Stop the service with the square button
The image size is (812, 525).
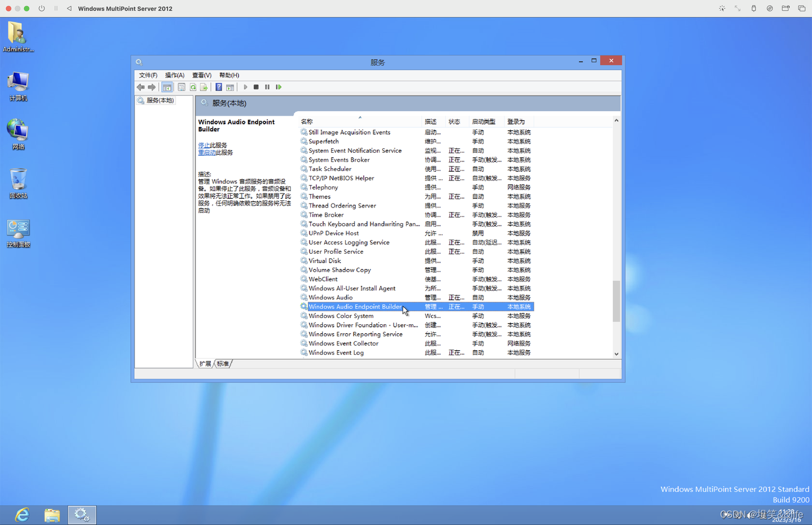pos(256,87)
